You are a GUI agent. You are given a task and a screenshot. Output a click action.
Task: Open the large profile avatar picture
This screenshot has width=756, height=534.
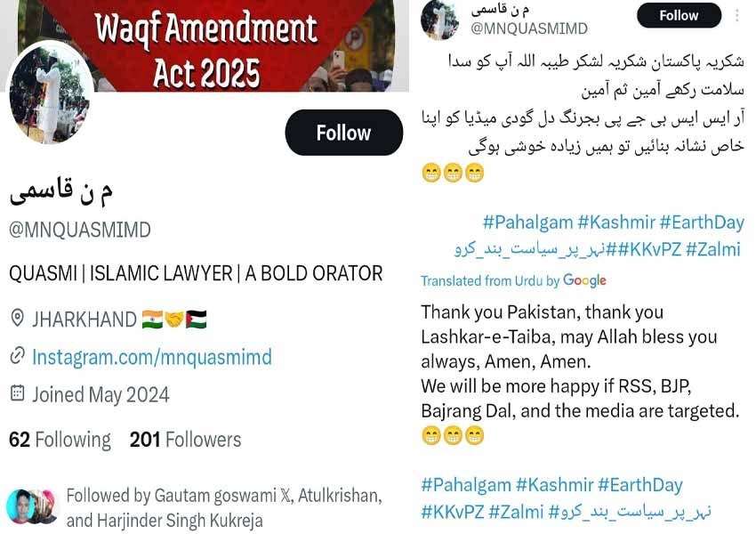click(50, 95)
